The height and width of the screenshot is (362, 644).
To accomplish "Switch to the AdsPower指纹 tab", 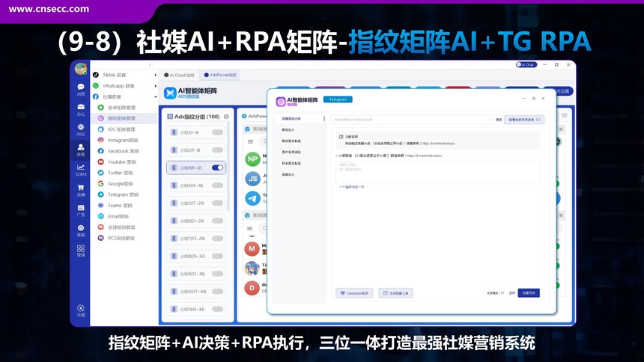I will tap(220, 75).
